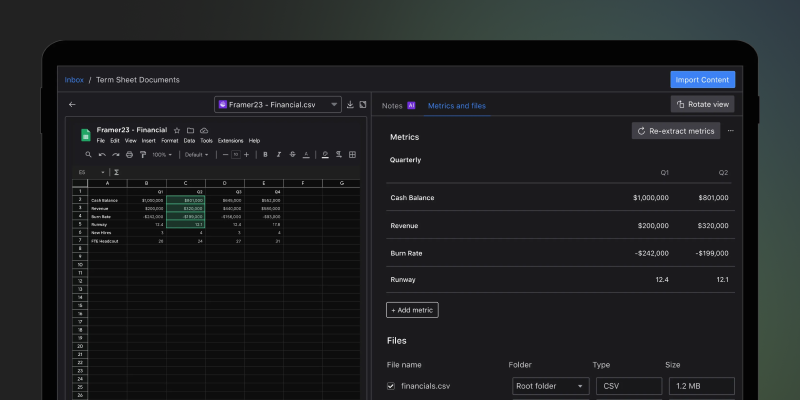The height and width of the screenshot is (400, 800).
Task: Undo the last action in the sheet
Action: (x=102, y=155)
